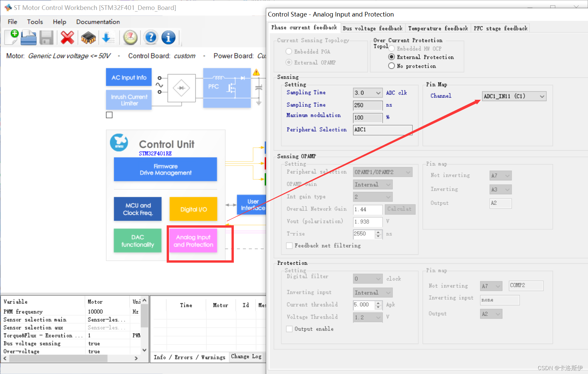The image size is (588, 374).
Task: Select Embedded HW OCP radio button
Action: 392,49
